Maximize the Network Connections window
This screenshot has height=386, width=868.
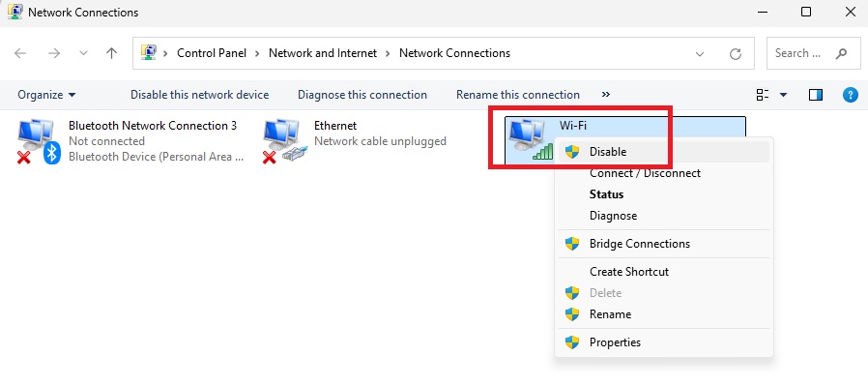click(x=806, y=12)
